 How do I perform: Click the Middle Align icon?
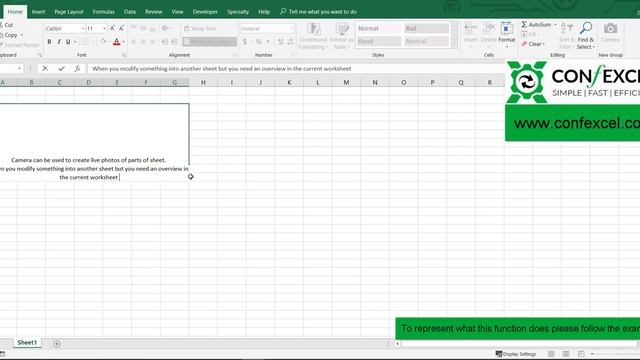pos(143,28)
